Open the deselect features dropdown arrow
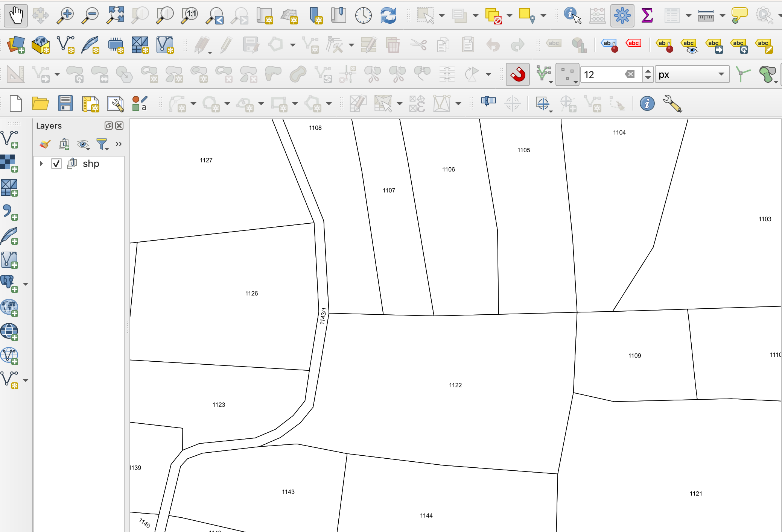This screenshot has width=782, height=532. (509, 16)
